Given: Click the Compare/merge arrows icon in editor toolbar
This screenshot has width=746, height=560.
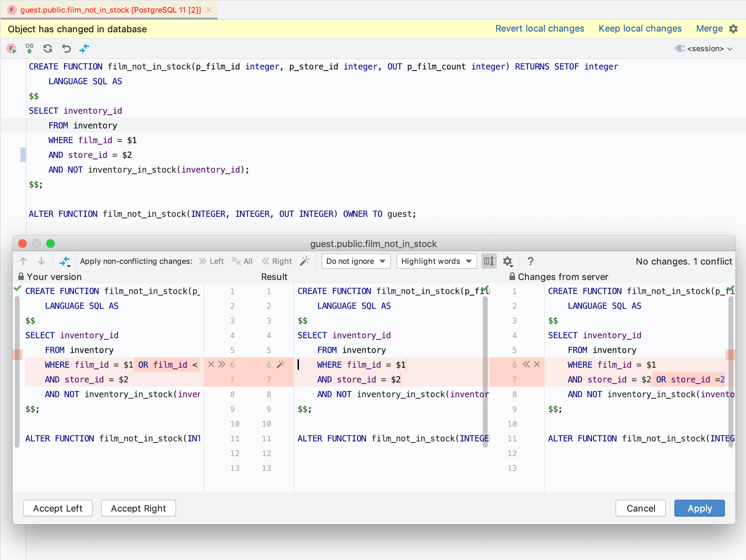Looking at the screenshot, I should tap(84, 48).
